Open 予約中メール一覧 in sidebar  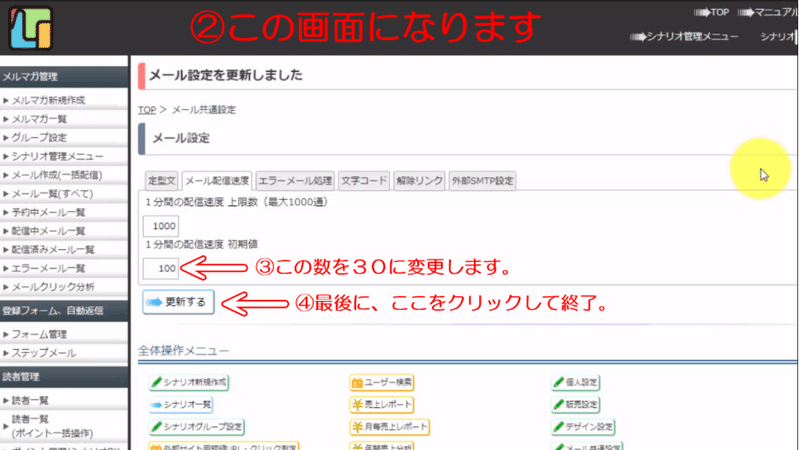tap(64, 212)
